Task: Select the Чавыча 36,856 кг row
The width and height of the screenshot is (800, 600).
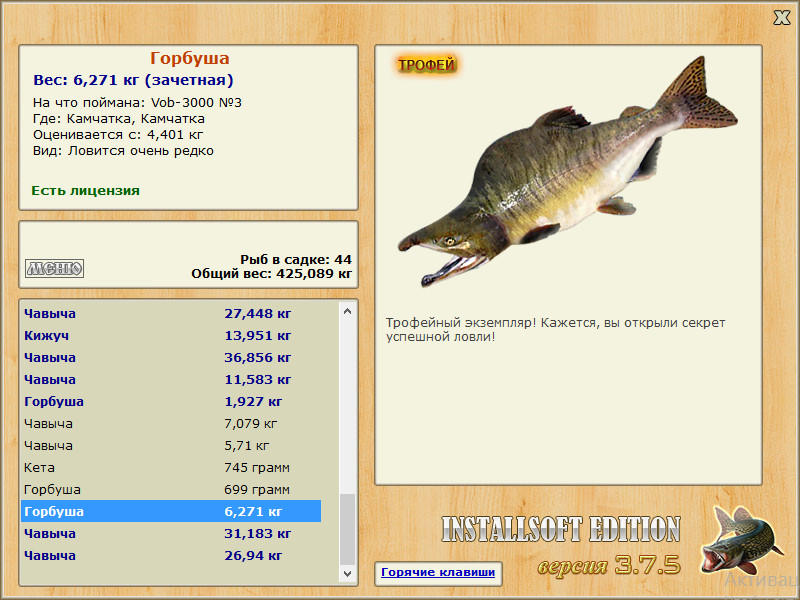Action: point(171,358)
